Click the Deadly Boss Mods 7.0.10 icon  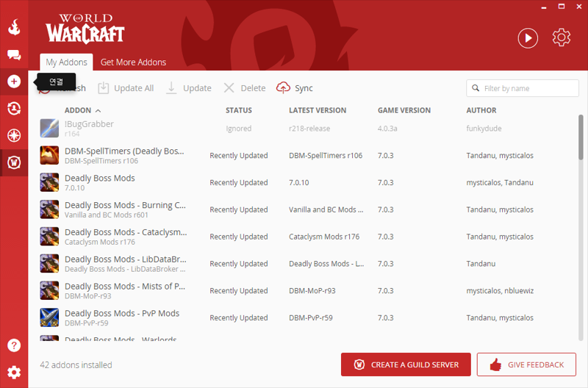[x=49, y=182]
